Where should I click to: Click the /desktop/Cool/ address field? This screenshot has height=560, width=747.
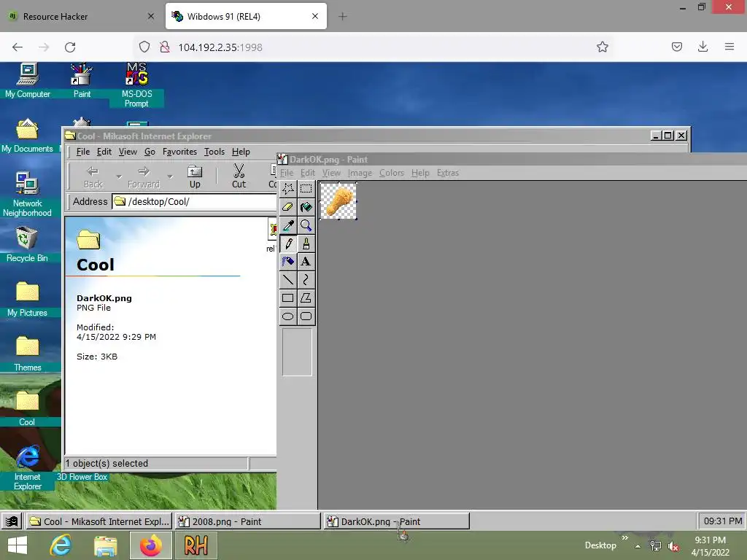(x=194, y=201)
